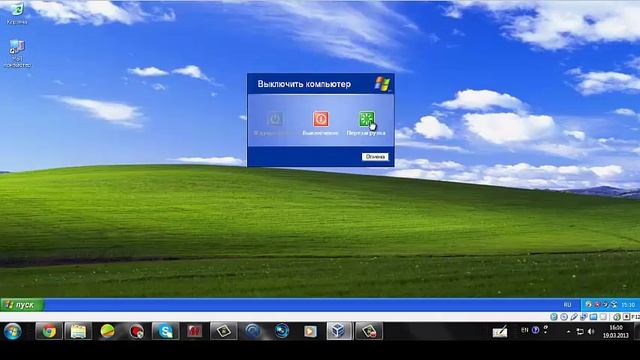Image resolution: width=640 pixels, height=360 pixels.
Task: Click the VirtualBox optical disc status icon
Action: click(x=564, y=317)
